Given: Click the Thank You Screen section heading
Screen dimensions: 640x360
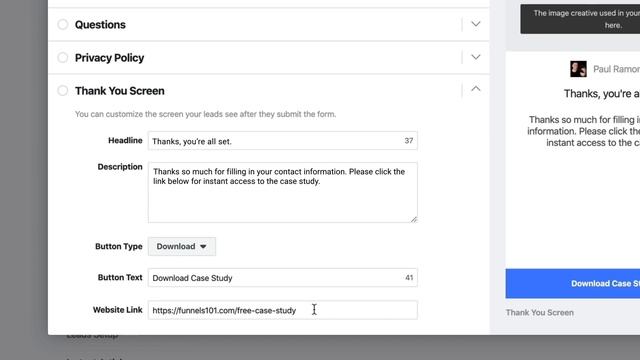Looking at the screenshot, I should [120, 91].
